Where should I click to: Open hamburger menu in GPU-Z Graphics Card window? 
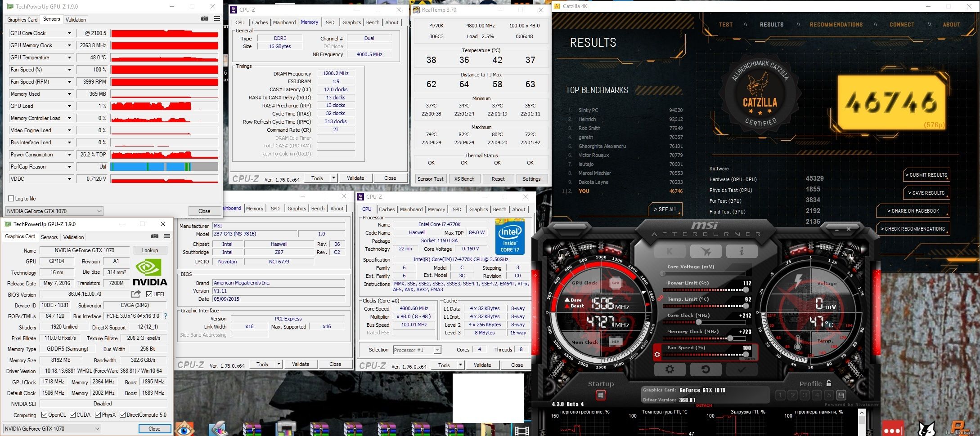pyautogui.click(x=167, y=236)
